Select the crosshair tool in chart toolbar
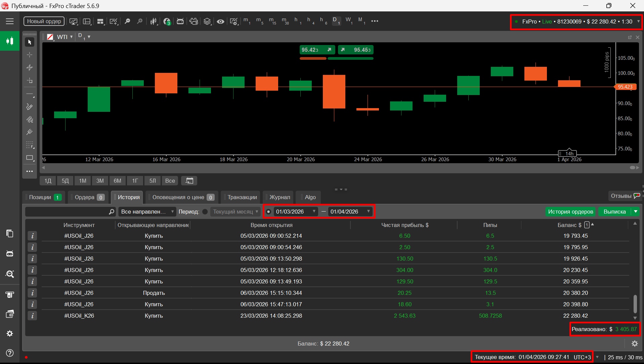This screenshot has width=644, height=364. [30, 55]
